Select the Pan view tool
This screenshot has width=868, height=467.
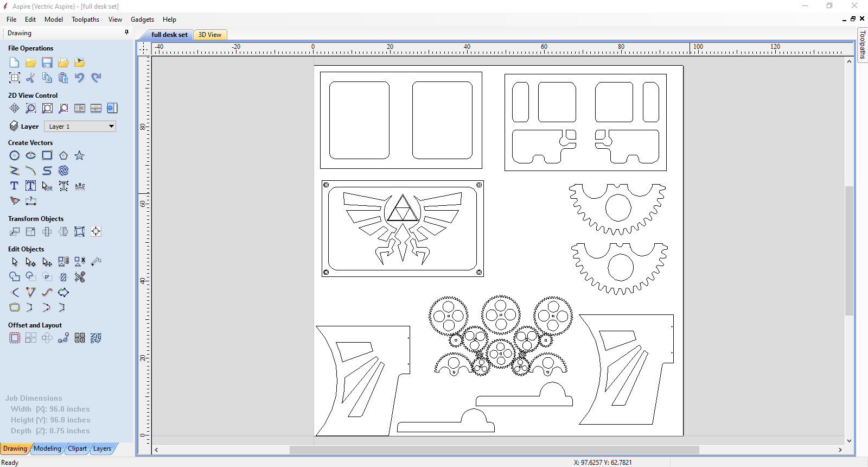15,108
